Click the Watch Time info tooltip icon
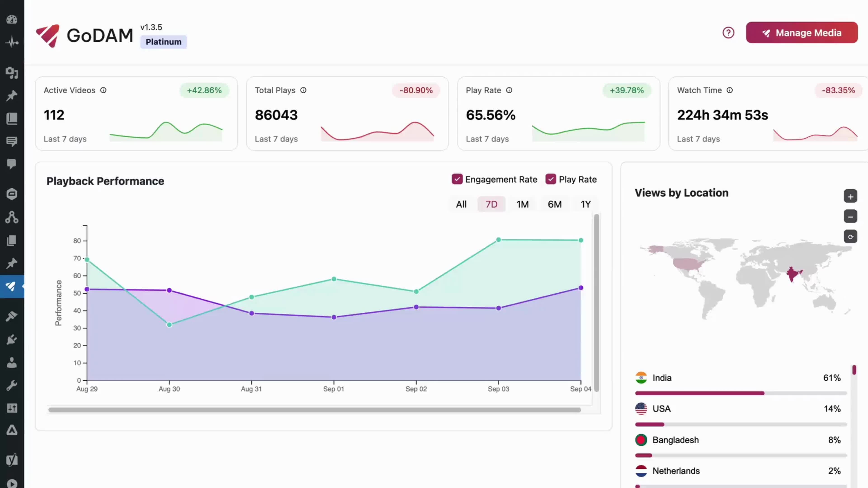Screen dimensions: 868x488 point(730,90)
